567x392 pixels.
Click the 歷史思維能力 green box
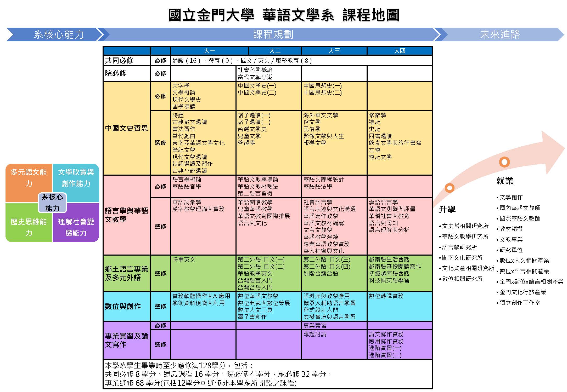click(29, 223)
